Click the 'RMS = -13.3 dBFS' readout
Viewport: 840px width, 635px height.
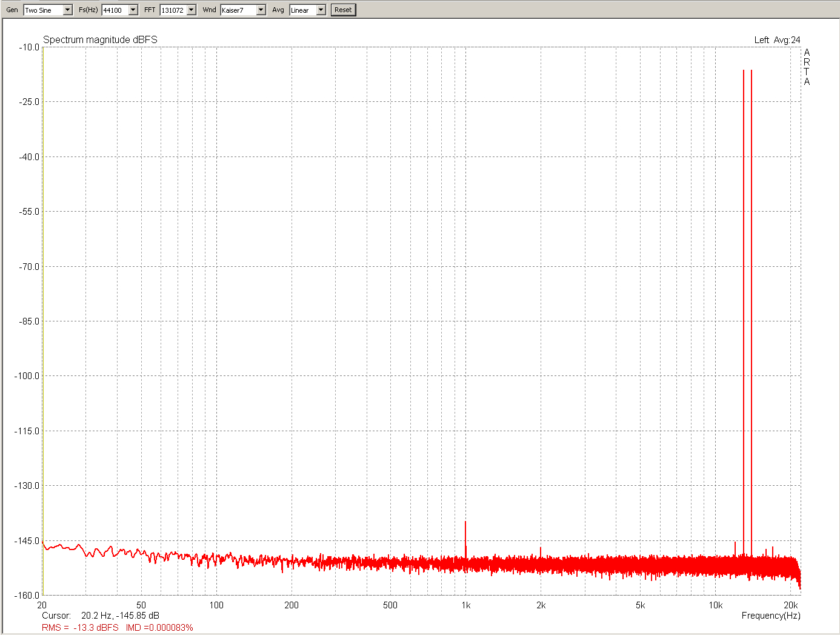[80, 627]
